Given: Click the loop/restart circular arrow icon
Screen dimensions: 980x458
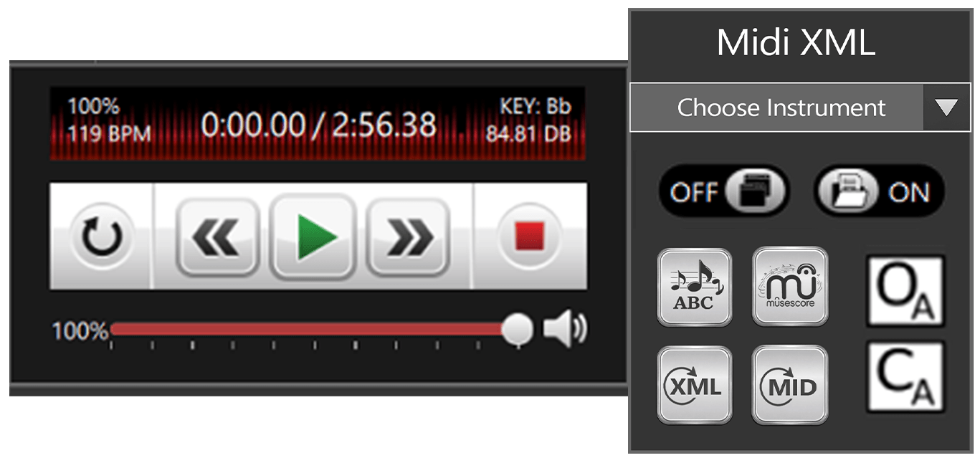Looking at the screenshot, I should coord(101,237).
